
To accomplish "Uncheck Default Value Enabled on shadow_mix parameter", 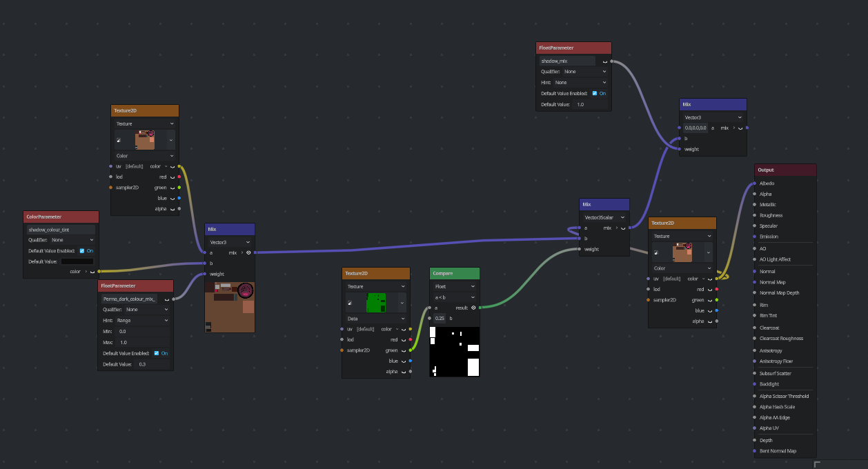I will (595, 93).
